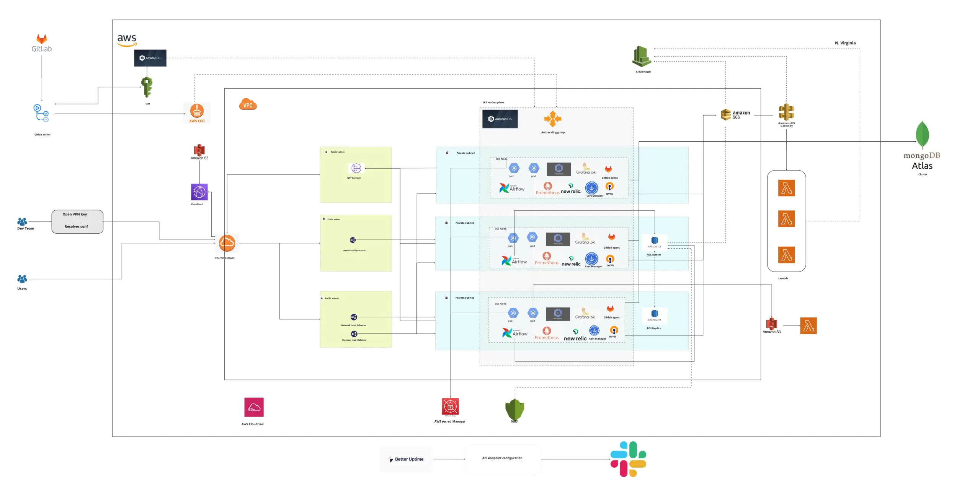Click the Users people icon
The width and height of the screenshot is (980, 488).
22,279
